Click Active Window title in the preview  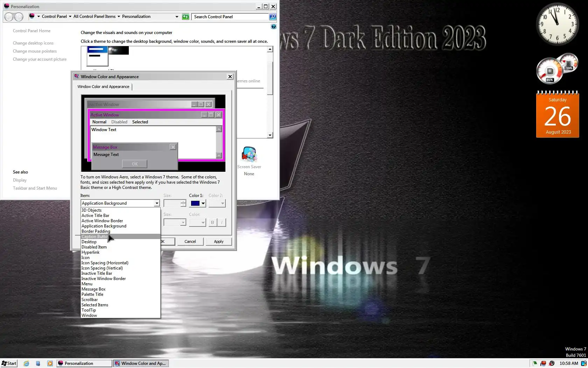click(105, 115)
